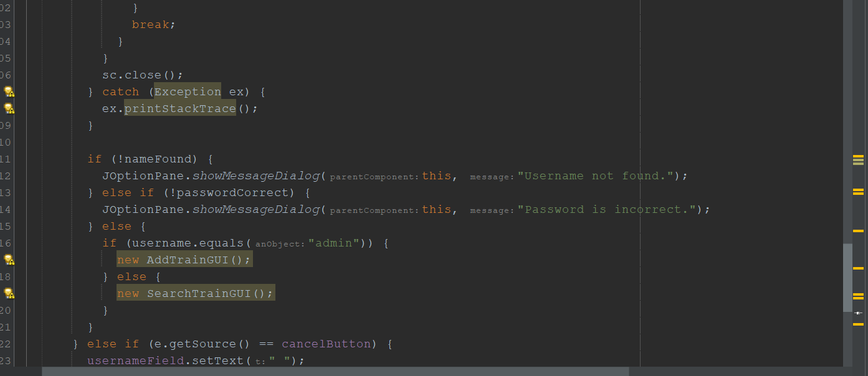Click the warning bulb icon beside line 107

click(x=9, y=92)
